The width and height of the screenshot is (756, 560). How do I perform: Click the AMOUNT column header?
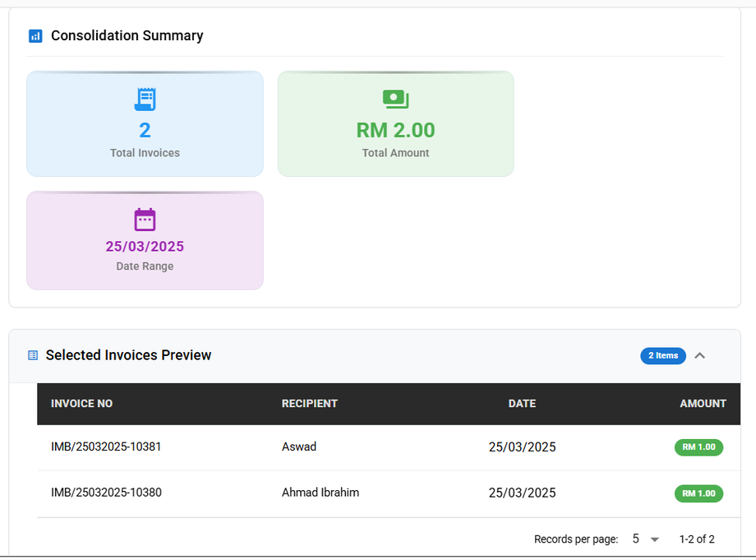703,404
